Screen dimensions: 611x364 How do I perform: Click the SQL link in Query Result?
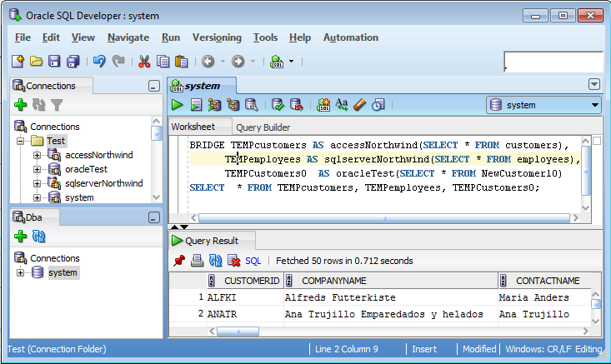pyautogui.click(x=253, y=261)
